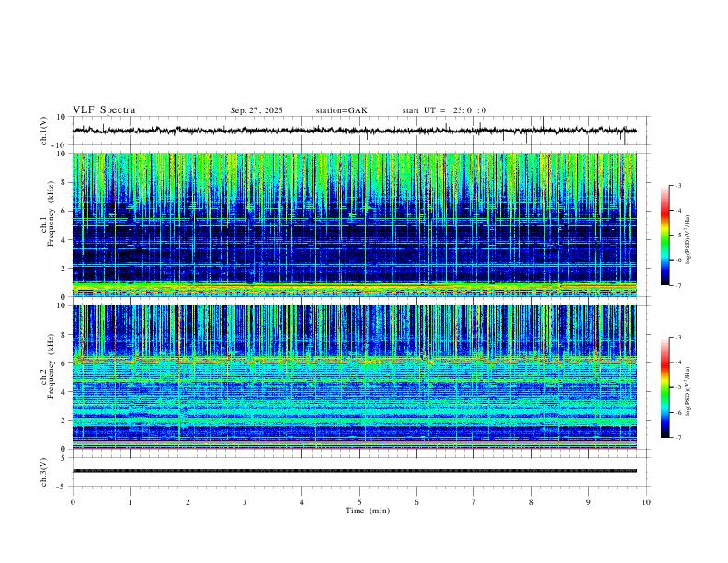Click the ch.3 flat black trace
Image resolution: width=728 pixels, height=563 pixels.
pyautogui.click(x=355, y=471)
